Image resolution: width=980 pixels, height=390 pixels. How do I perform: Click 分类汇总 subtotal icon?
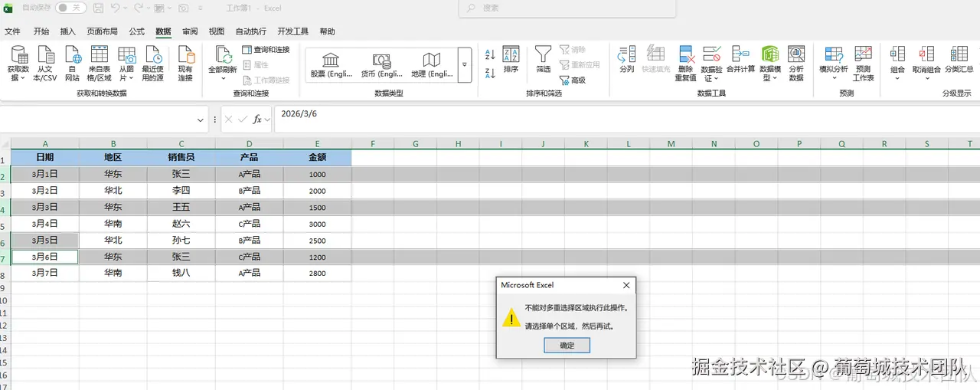point(958,60)
